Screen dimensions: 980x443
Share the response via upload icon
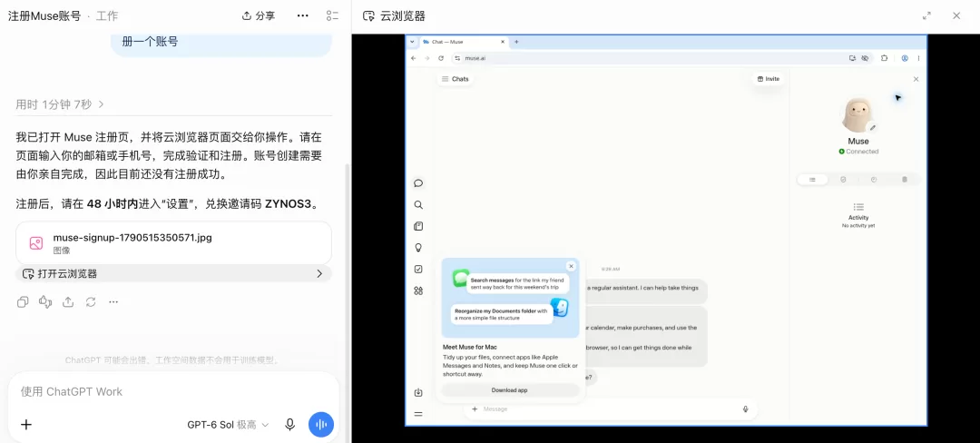[x=68, y=301]
